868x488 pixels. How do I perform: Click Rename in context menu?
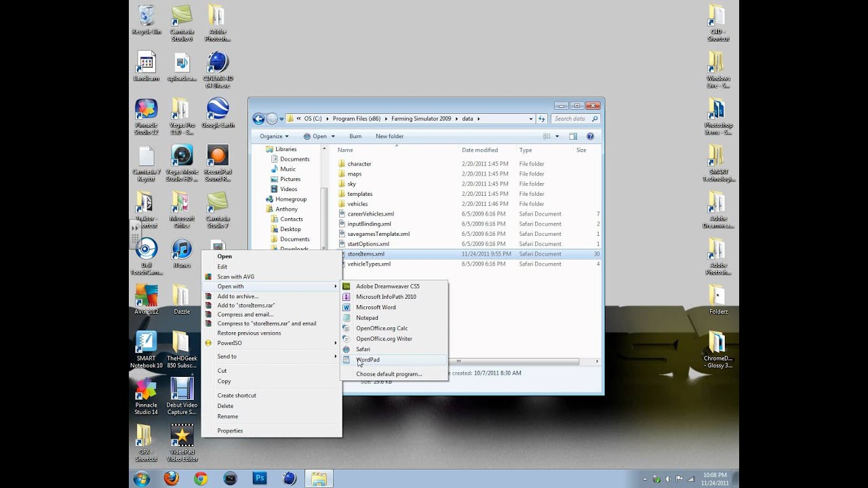point(271,416)
